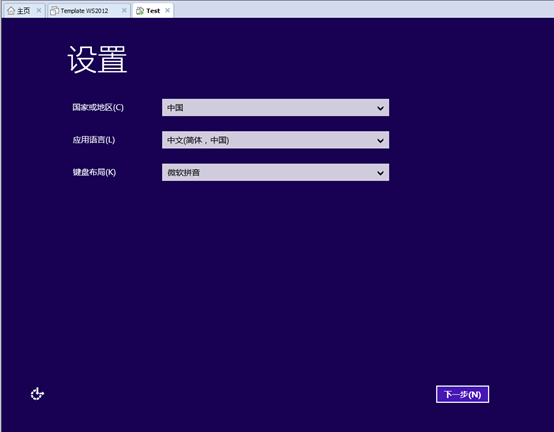554x432 pixels.
Task: Close the Test tab
Action: 167,10
